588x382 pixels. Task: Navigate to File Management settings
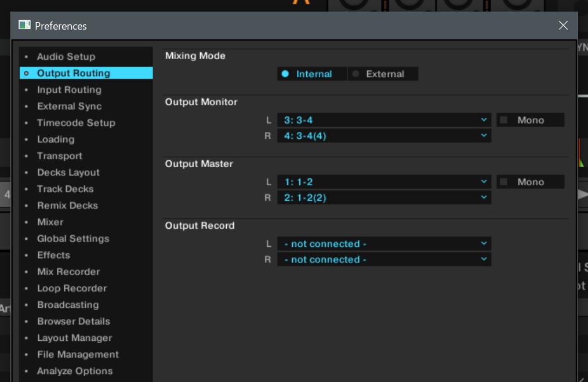(78, 355)
